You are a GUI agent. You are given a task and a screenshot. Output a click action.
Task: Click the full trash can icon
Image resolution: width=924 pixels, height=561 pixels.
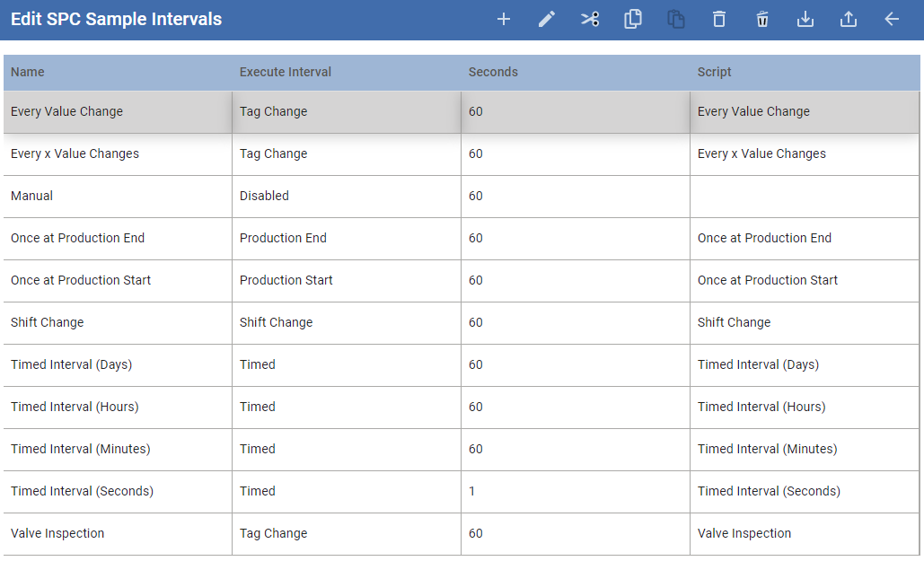pos(762,19)
